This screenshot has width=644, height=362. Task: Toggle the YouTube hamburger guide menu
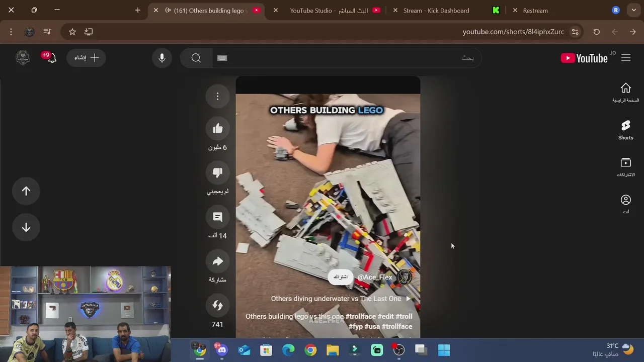click(626, 58)
